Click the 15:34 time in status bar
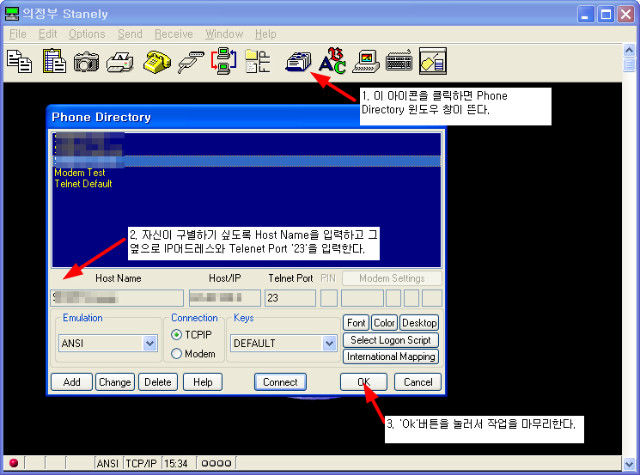640x475 pixels. 176,464
